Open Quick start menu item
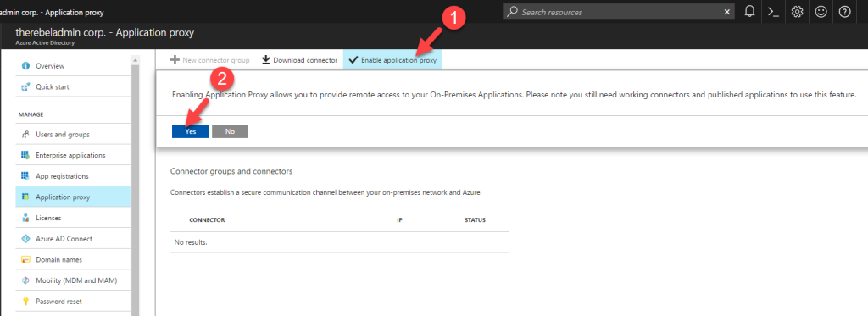868x316 pixels. coord(73,87)
